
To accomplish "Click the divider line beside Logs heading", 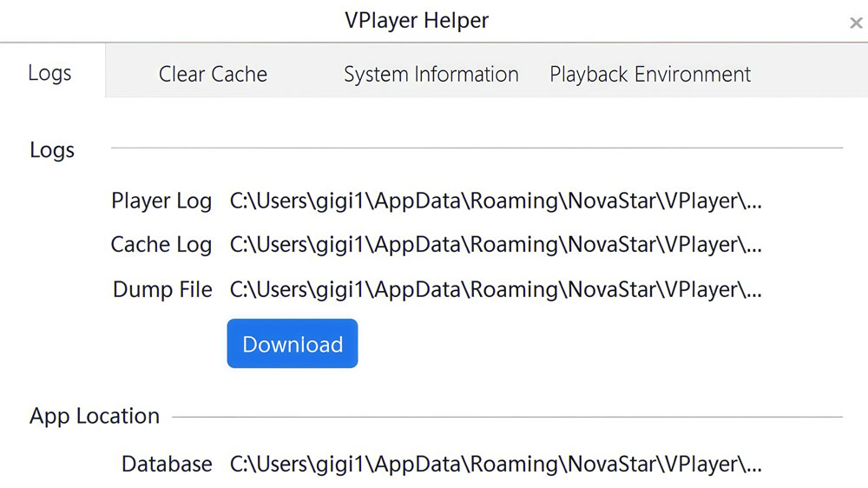I will pyautogui.click(x=476, y=148).
